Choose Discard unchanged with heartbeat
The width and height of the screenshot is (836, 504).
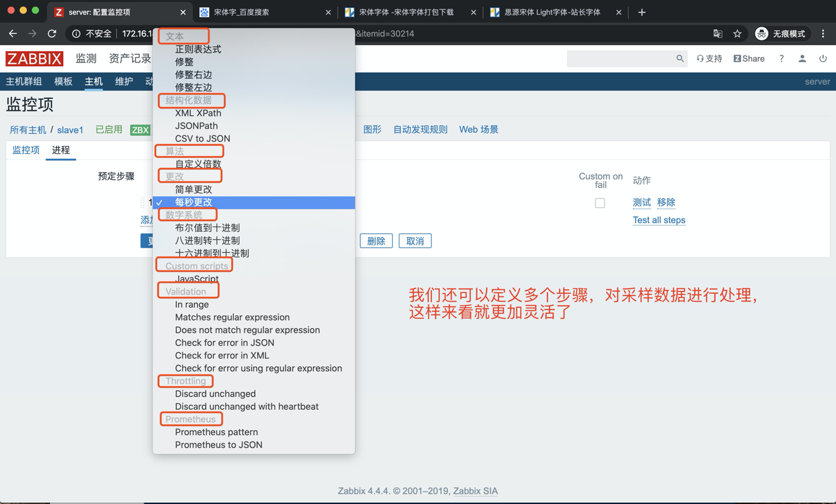tap(247, 406)
